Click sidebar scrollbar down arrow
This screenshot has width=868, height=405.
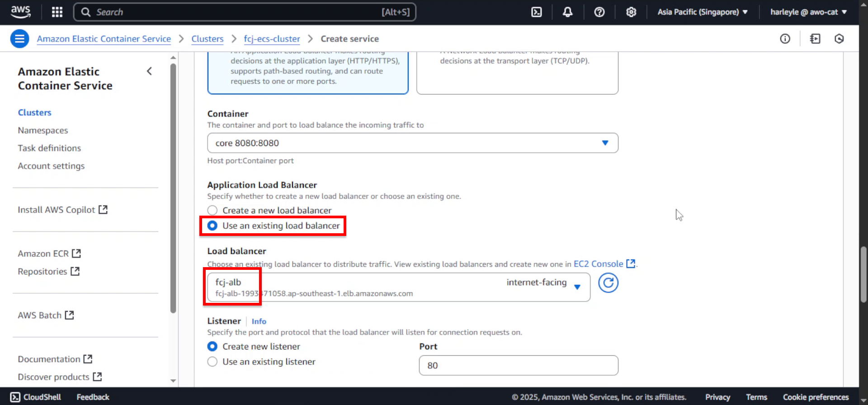click(173, 381)
